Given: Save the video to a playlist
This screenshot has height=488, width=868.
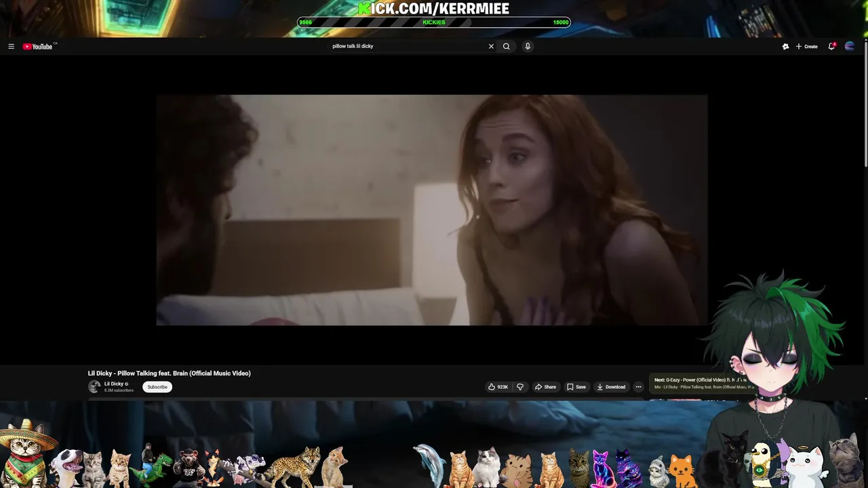Looking at the screenshot, I should coord(576,387).
